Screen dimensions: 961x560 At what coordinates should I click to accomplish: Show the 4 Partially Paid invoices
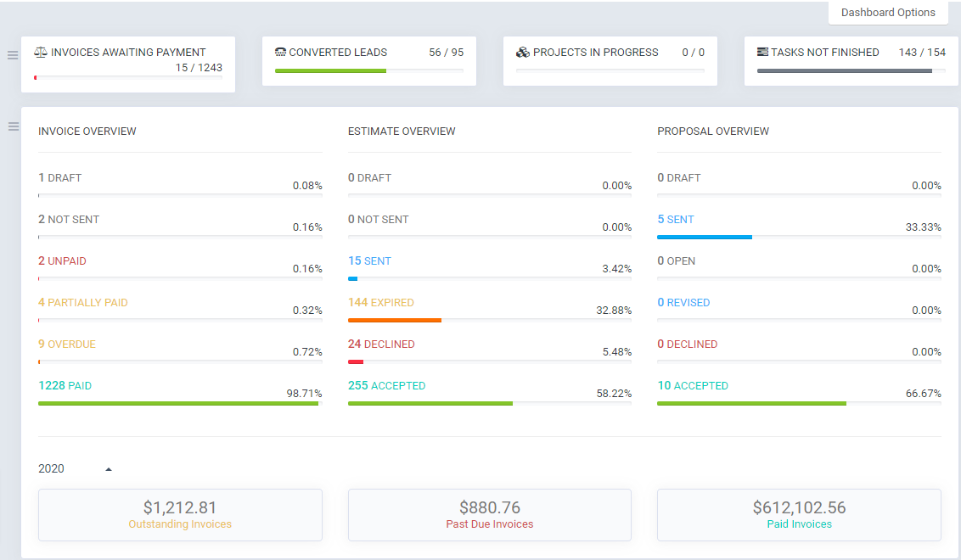(x=83, y=303)
